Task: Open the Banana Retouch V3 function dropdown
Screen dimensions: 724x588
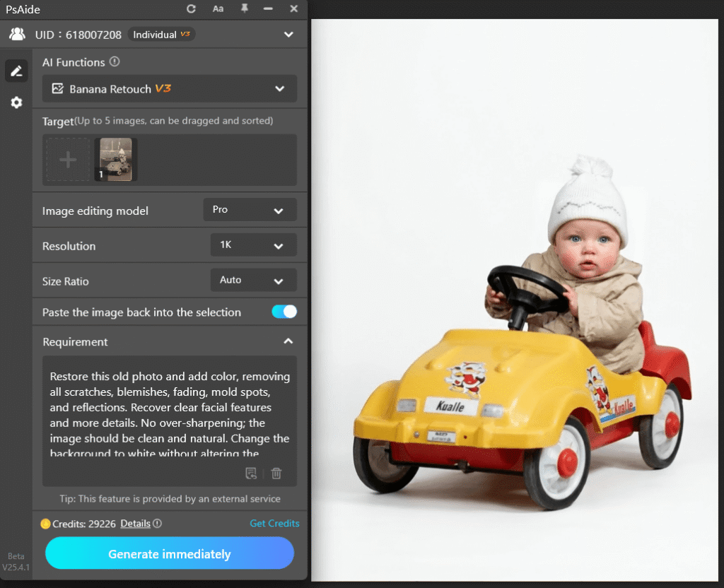Action: coord(169,89)
